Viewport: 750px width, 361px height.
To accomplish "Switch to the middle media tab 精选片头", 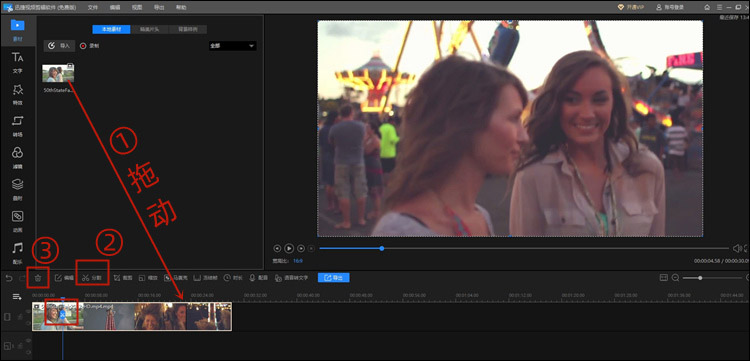I will point(150,29).
